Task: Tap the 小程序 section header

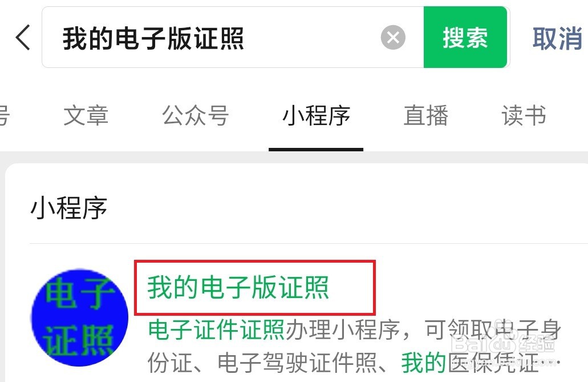Action: tap(68, 208)
